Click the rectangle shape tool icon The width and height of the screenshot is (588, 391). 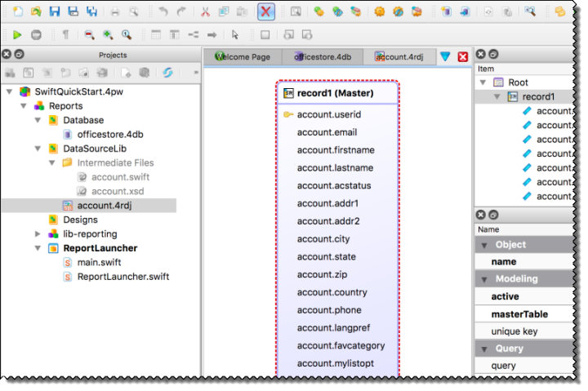[x=265, y=35]
